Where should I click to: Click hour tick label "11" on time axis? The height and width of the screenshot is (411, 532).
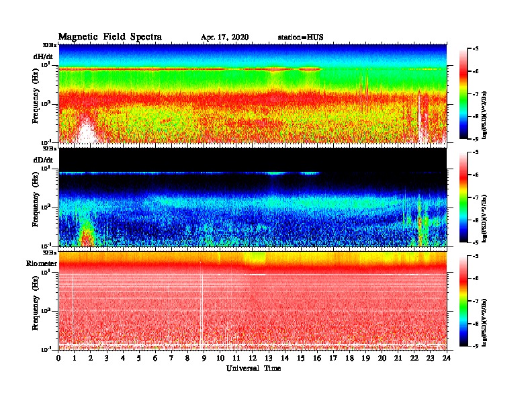pyautogui.click(x=236, y=358)
